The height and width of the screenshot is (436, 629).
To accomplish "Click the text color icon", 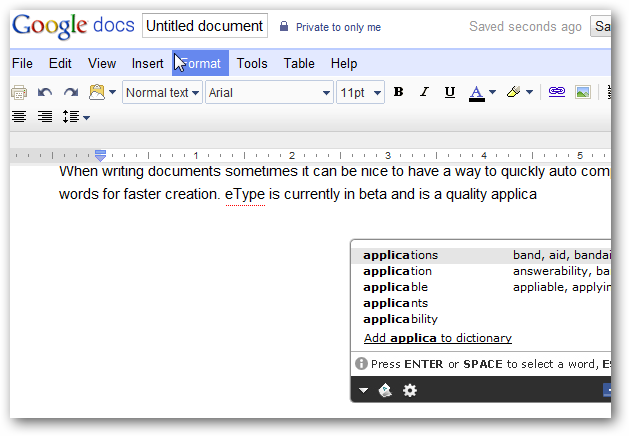I will click(x=477, y=93).
